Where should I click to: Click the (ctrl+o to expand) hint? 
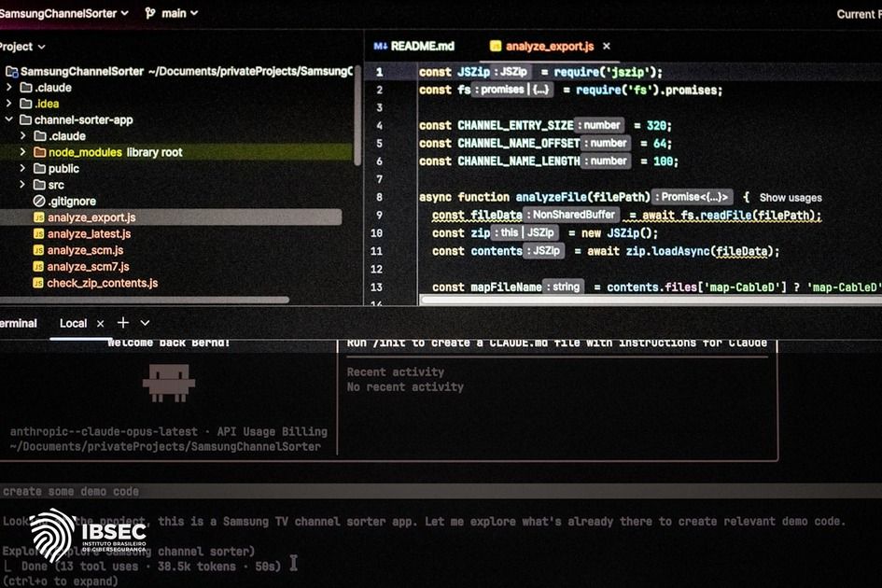60,581
